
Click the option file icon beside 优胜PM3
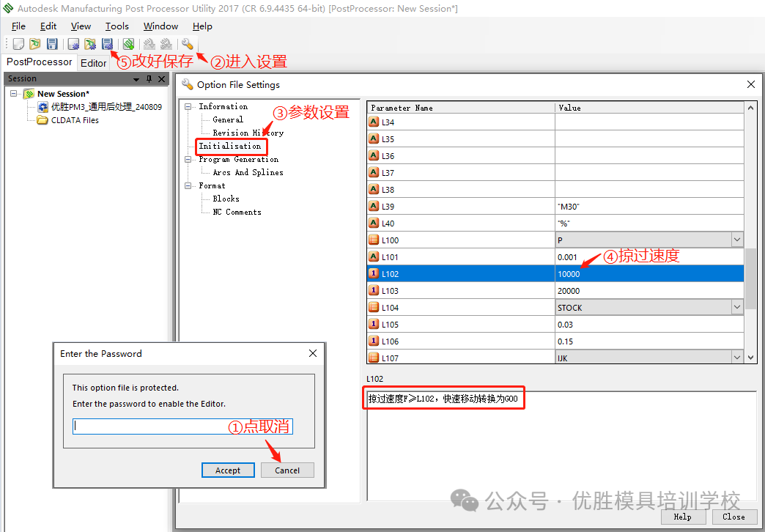click(43, 107)
